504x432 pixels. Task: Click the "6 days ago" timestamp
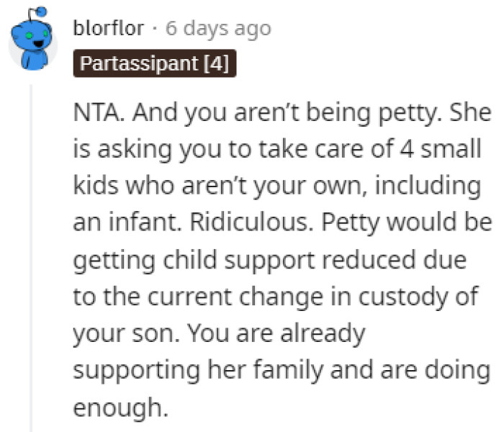[x=218, y=29]
